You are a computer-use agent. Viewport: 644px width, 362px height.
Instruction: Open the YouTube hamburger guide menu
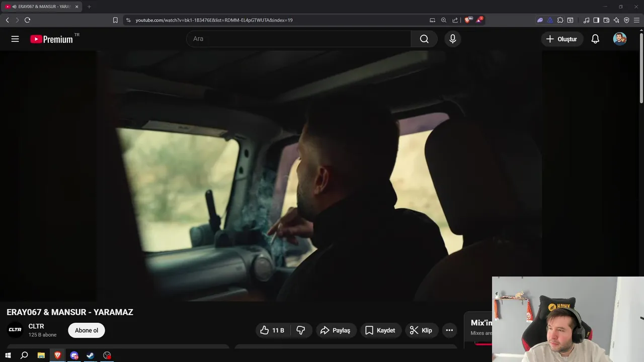click(15, 39)
